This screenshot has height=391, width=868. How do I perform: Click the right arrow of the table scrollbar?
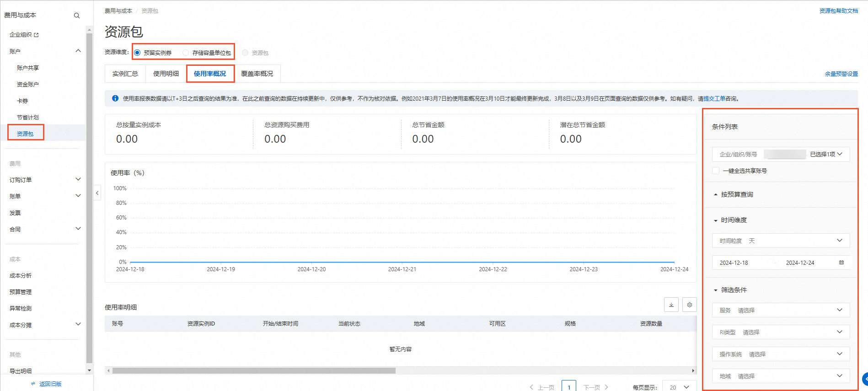(693, 370)
